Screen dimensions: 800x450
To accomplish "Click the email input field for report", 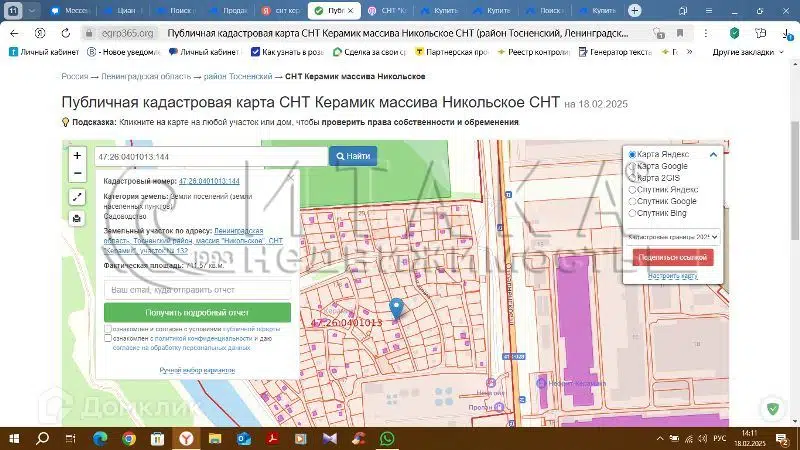I will 197,290.
